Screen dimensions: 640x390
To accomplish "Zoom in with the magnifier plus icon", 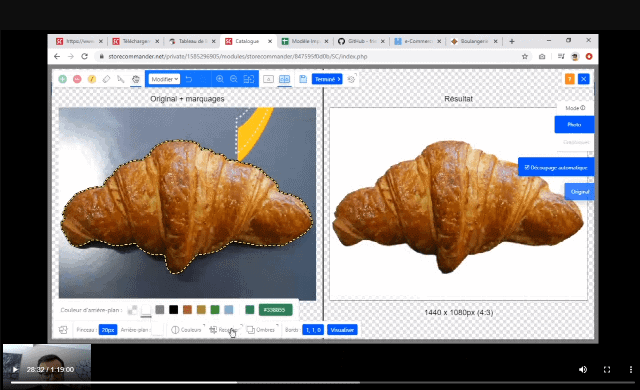I will click(x=220, y=79).
